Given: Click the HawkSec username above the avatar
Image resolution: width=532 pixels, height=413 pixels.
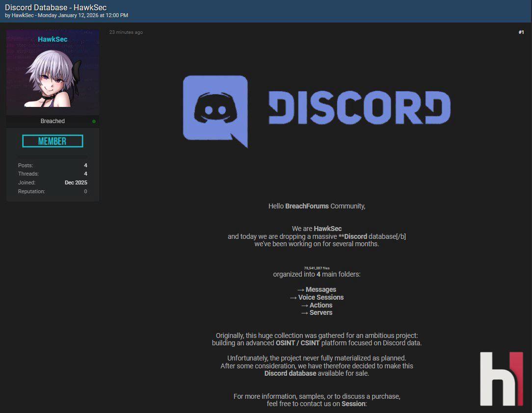Looking at the screenshot, I should pos(53,39).
